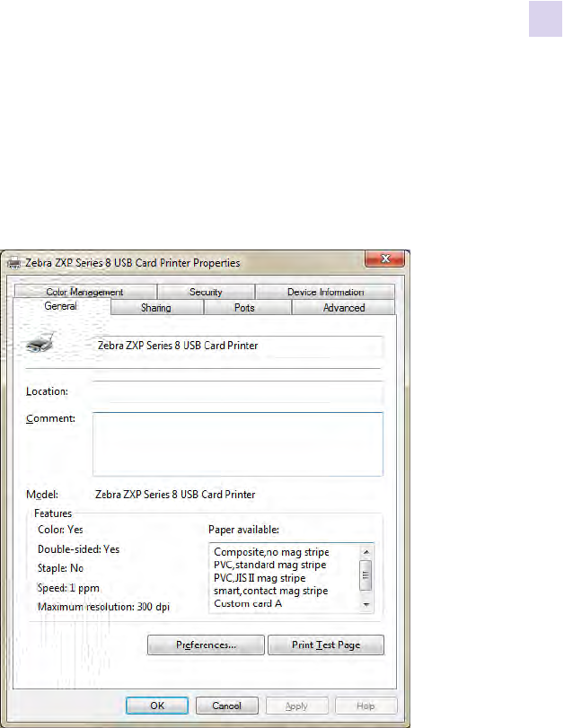Confirm with the OK button

click(157, 706)
